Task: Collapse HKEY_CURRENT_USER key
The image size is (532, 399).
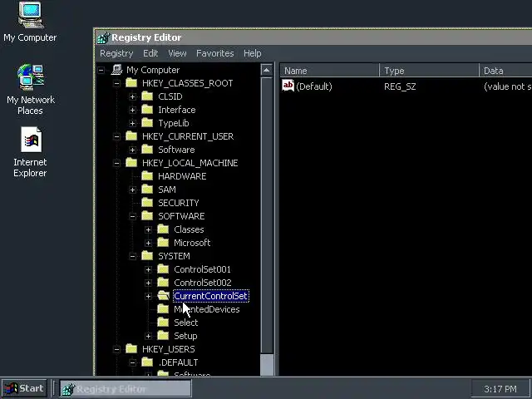Action: click(x=116, y=136)
